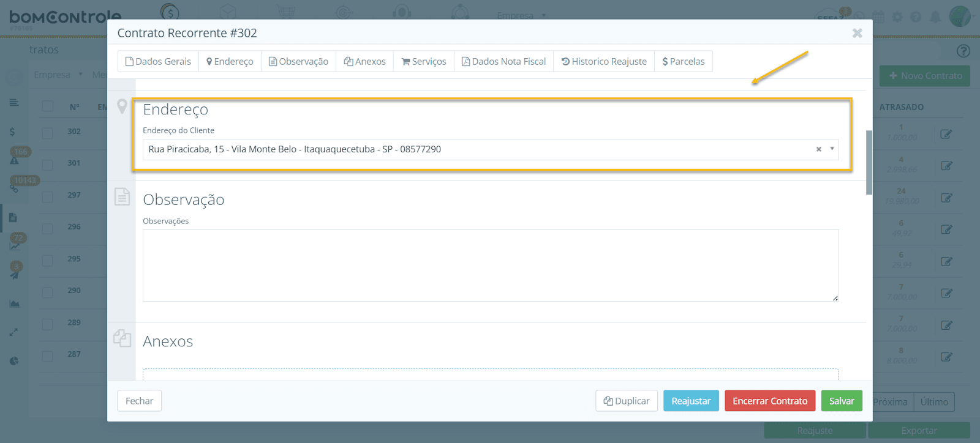Click the bomcontrole logo

click(x=65, y=17)
